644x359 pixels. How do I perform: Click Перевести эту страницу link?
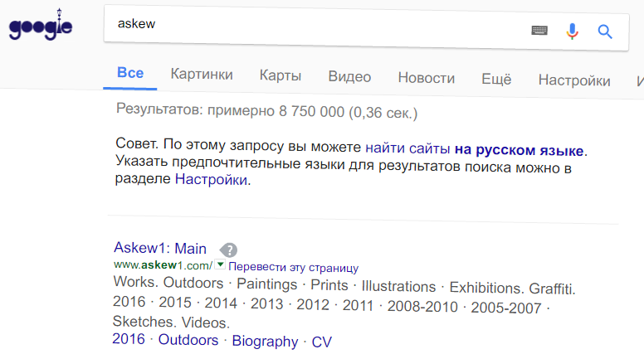coord(293,267)
